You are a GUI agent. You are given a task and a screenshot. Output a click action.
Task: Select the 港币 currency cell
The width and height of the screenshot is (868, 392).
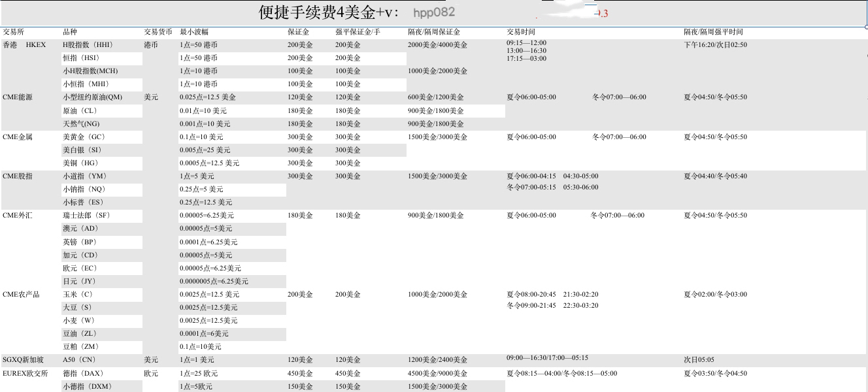[x=151, y=45]
